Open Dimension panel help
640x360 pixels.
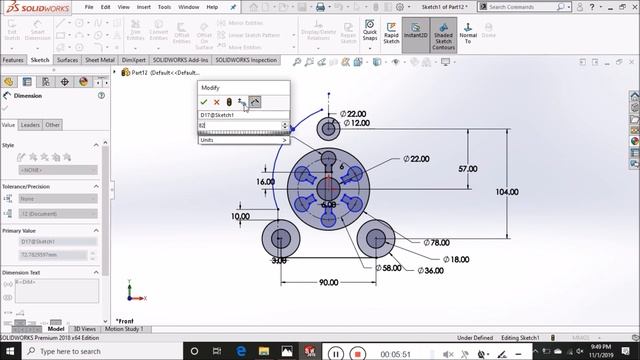click(101, 96)
